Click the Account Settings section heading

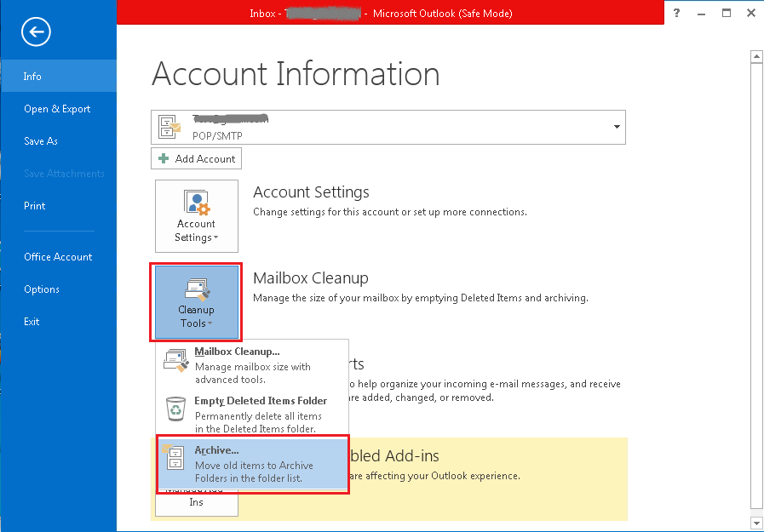(312, 192)
